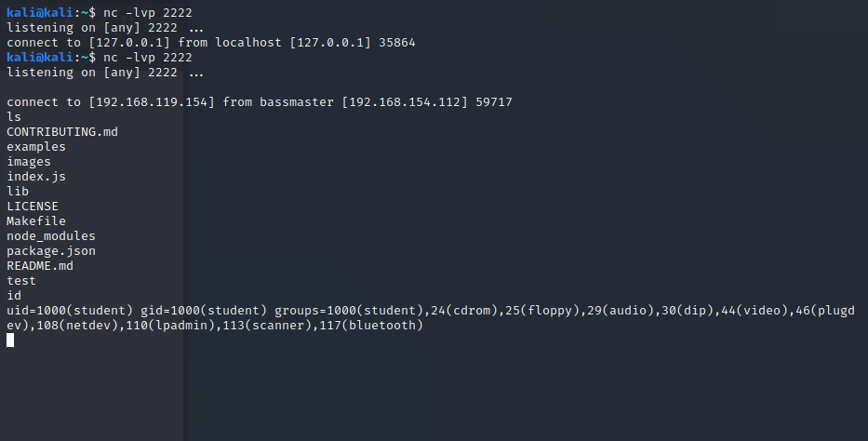Select the node_modules entry
Screen dimensions: 868x441
[x=51, y=235]
